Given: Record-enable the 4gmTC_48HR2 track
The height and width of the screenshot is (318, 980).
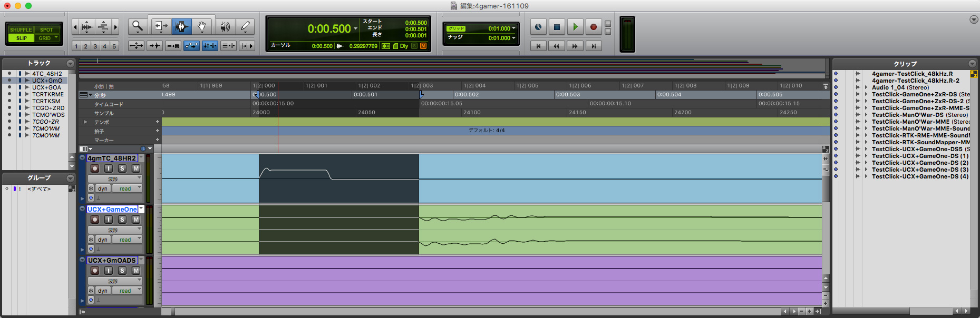Looking at the screenshot, I should pos(95,168).
